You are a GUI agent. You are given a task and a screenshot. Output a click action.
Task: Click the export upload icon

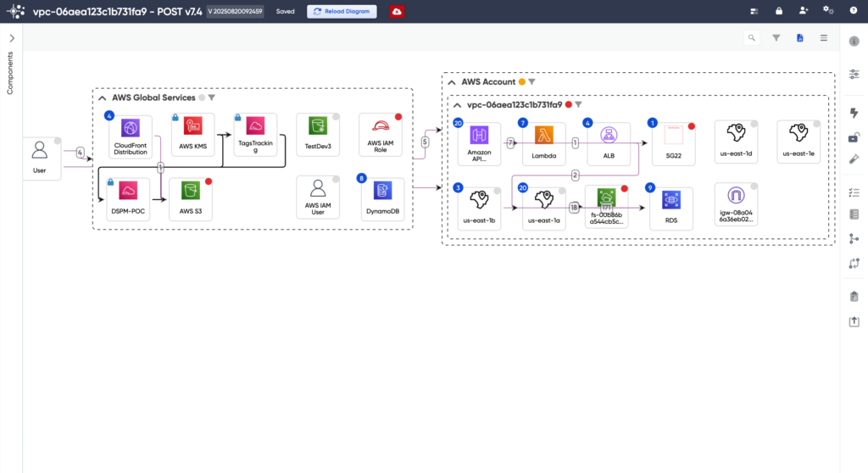(854, 322)
